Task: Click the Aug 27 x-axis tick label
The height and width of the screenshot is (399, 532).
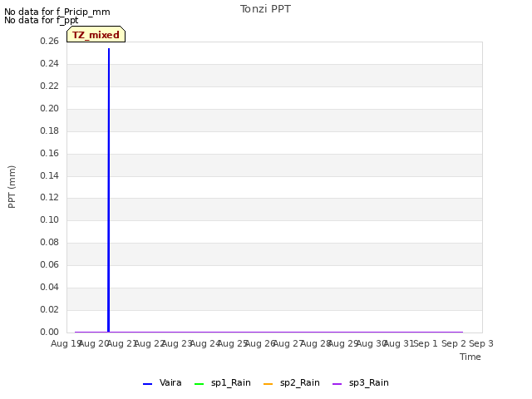Action: (288, 343)
